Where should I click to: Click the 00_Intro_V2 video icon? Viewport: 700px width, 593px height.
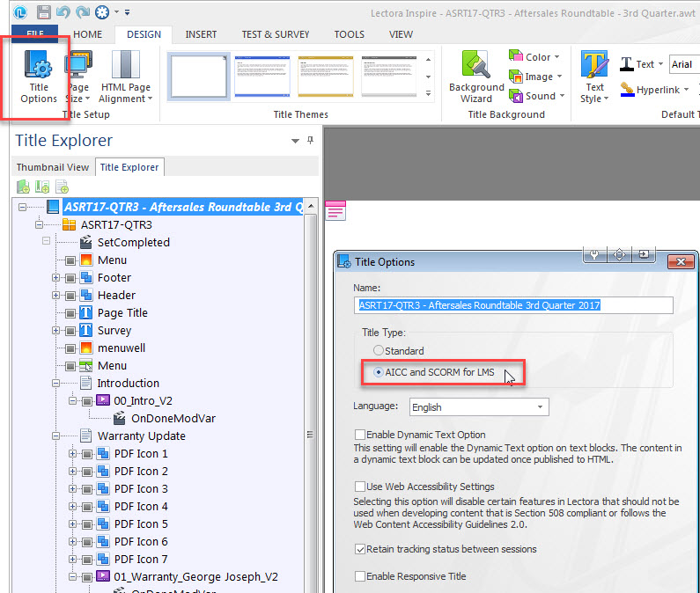103,400
